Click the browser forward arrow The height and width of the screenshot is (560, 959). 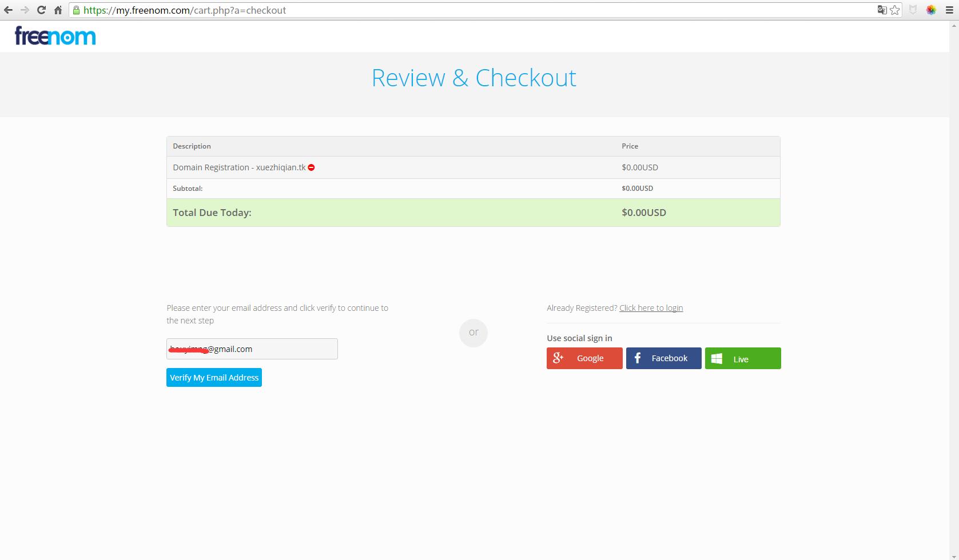coord(25,10)
